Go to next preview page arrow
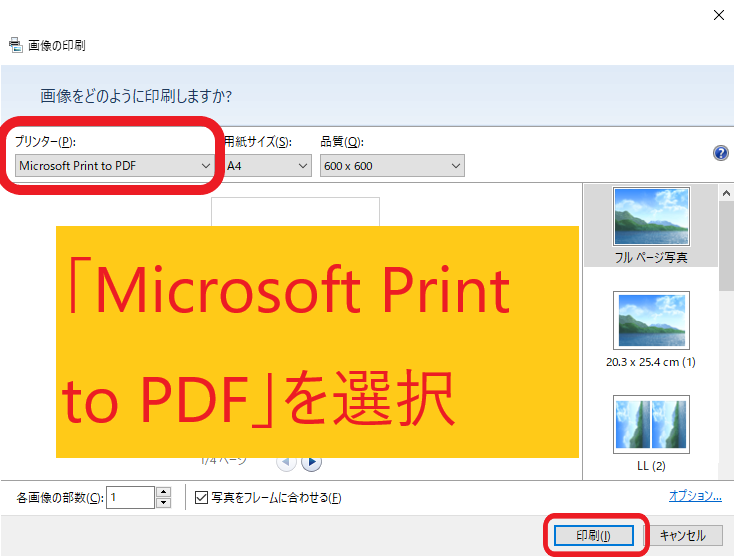The width and height of the screenshot is (735, 557). [311, 462]
